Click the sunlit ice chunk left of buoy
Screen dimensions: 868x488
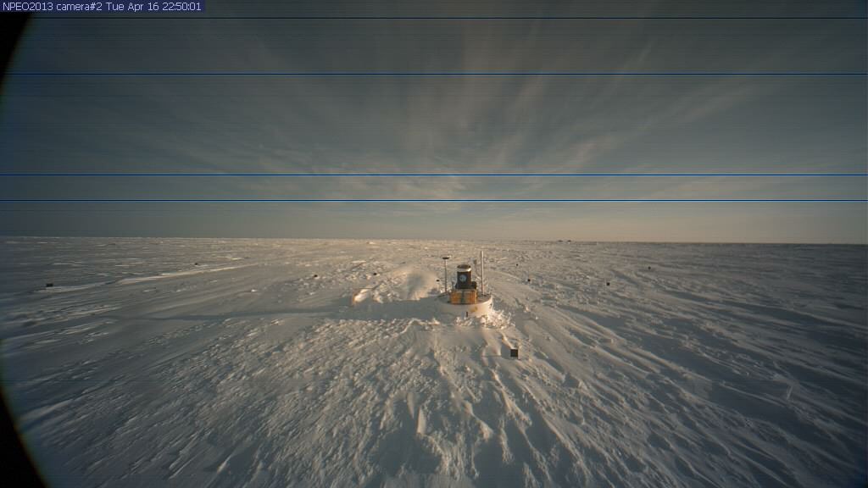359,296
